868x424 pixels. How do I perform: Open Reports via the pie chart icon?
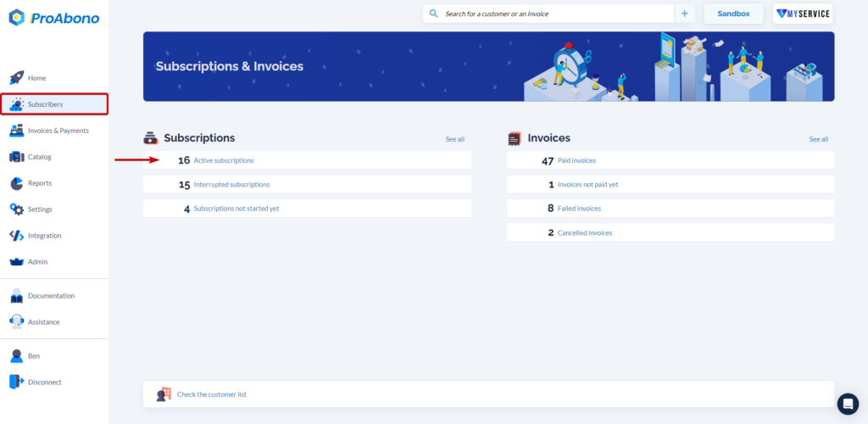click(x=17, y=183)
